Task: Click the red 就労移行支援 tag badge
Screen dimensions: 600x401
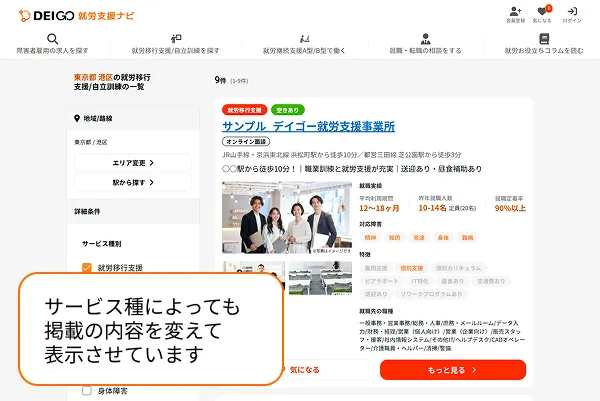Action: [244, 110]
